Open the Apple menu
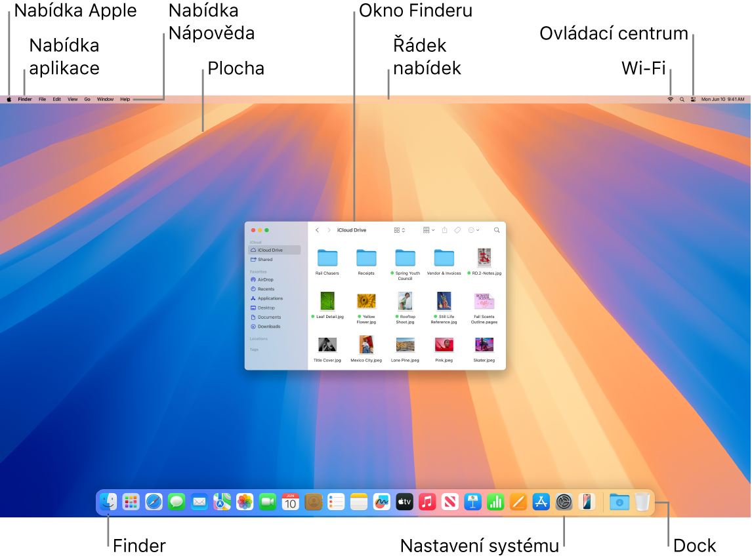752x560 pixels. [x=9, y=99]
